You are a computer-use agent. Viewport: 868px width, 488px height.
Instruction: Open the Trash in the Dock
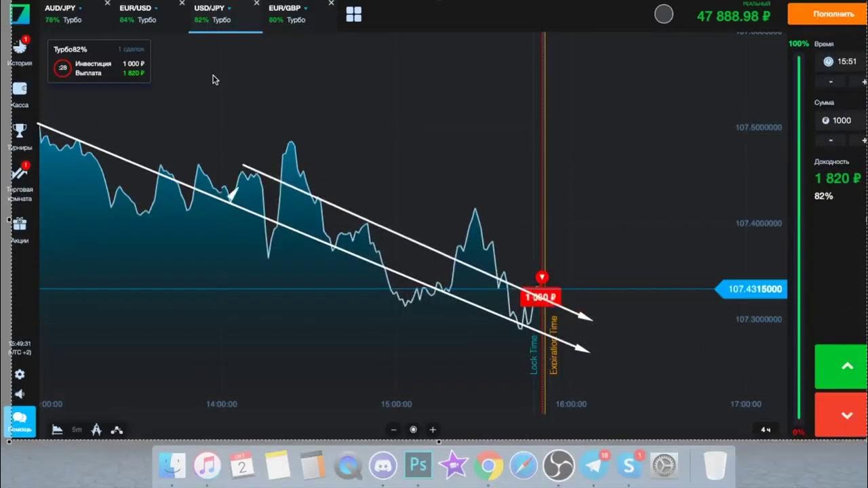(x=715, y=466)
